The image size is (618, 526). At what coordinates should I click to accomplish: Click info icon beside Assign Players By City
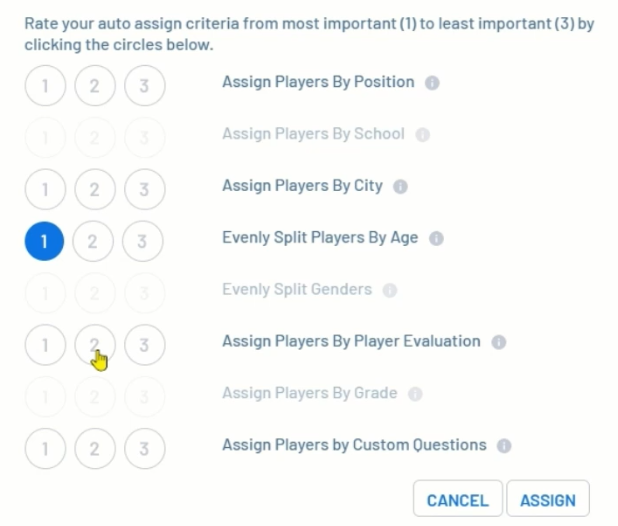point(401,187)
